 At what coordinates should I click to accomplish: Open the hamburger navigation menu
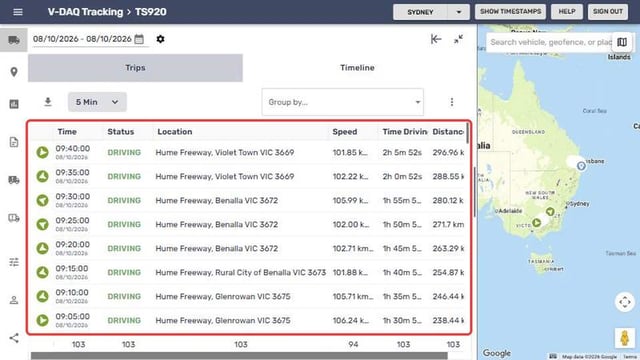coord(18,12)
